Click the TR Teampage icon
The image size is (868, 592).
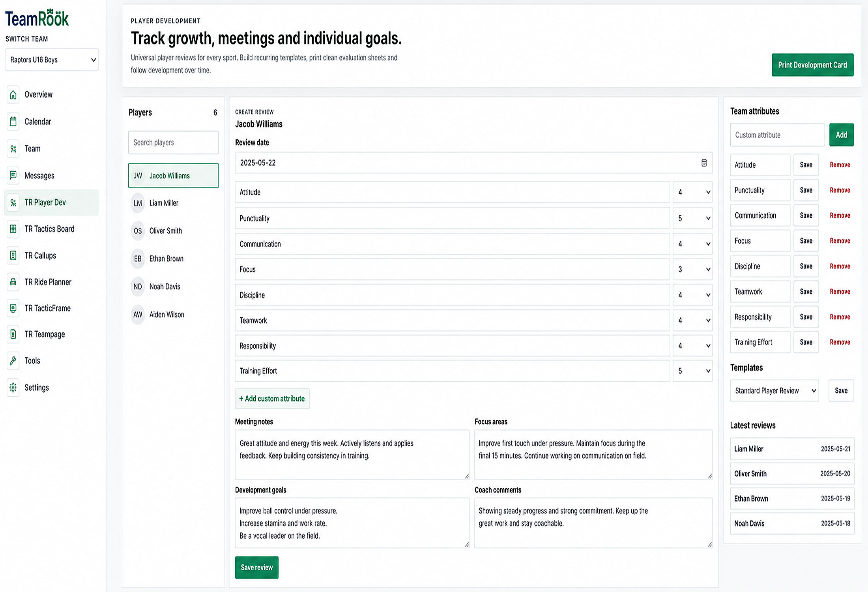tap(13, 334)
